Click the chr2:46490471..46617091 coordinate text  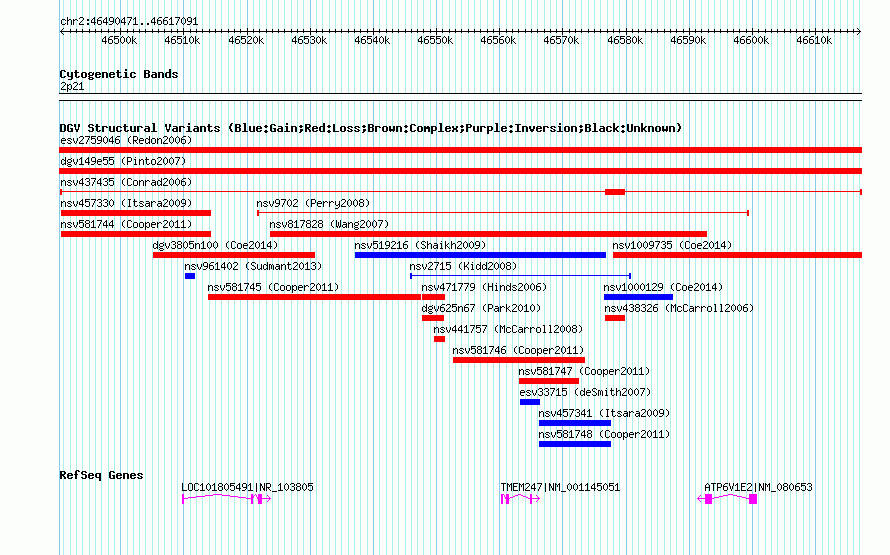tap(129, 22)
